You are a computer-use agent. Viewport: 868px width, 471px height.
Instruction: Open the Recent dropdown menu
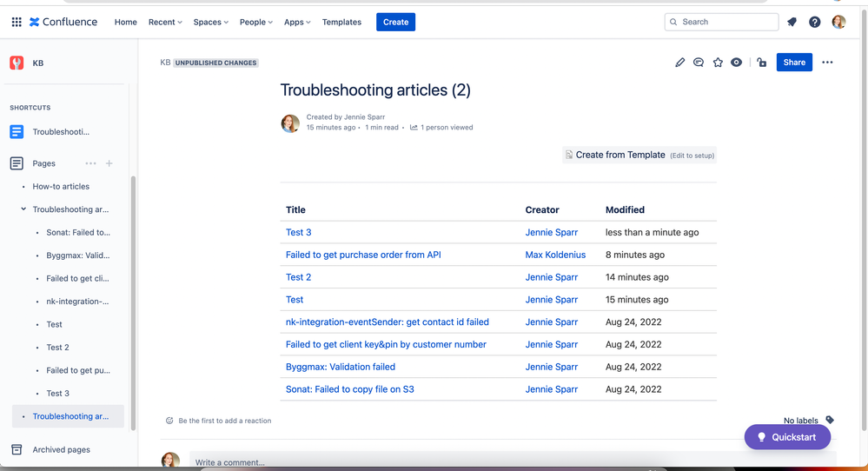click(165, 22)
